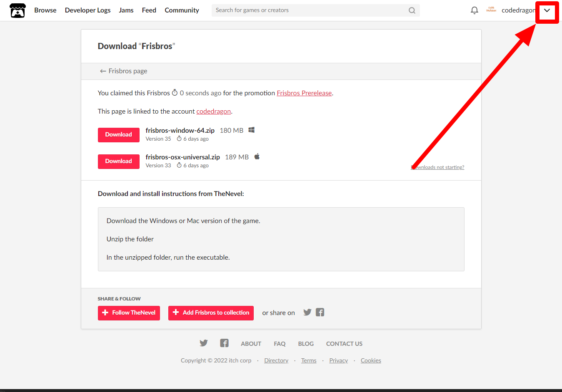The image size is (562, 392).
Task: Open the Terms link
Action: [x=309, y=361]
